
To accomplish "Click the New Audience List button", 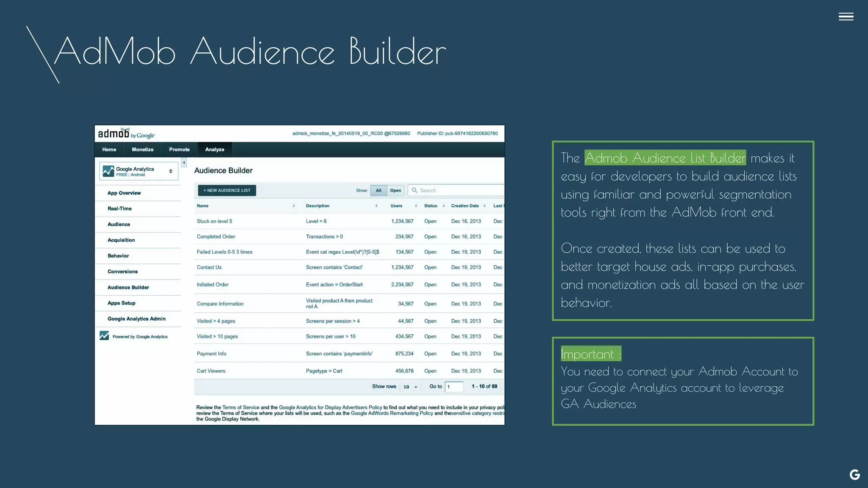I will pos(227,191).
